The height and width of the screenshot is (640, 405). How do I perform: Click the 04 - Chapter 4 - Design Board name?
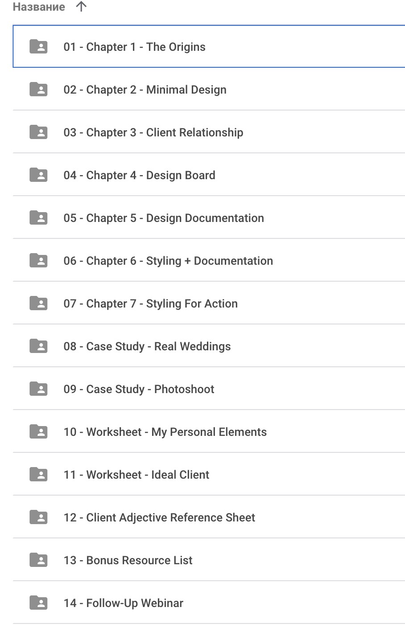click(139, 175)
